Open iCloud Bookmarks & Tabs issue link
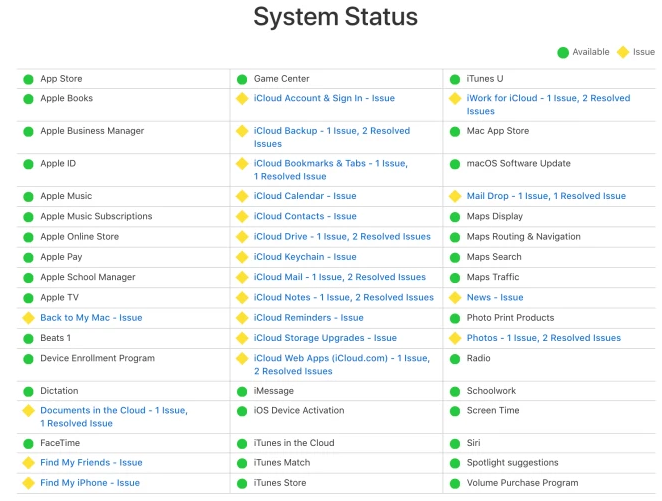The height and width of the screenshot is (501, 662). 331,170
